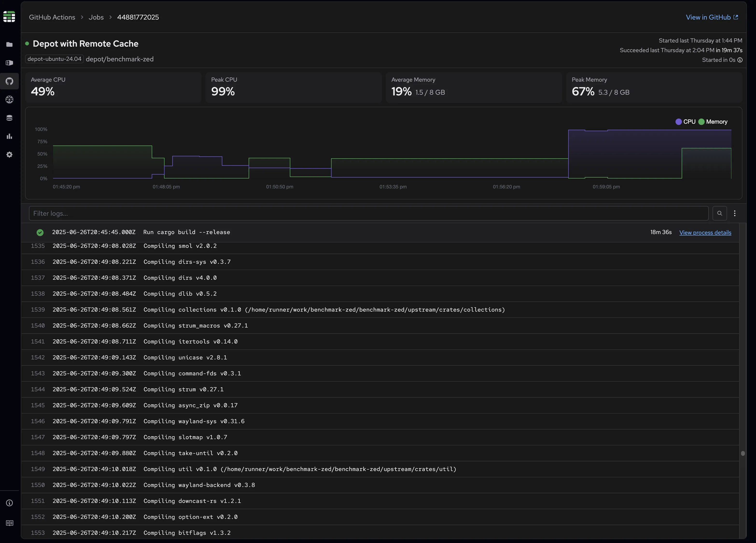
Task: Select the database cache icon in the sidebar
Action: (9, 117)
